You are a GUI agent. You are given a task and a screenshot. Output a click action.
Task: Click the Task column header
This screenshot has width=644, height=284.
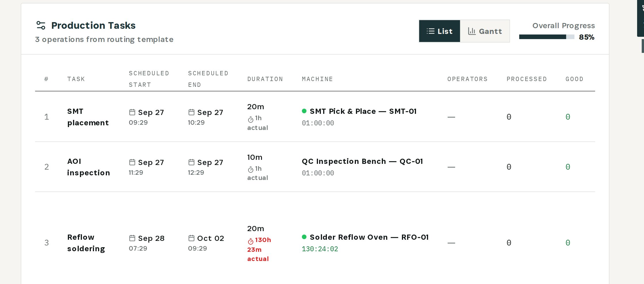(76, 79)
